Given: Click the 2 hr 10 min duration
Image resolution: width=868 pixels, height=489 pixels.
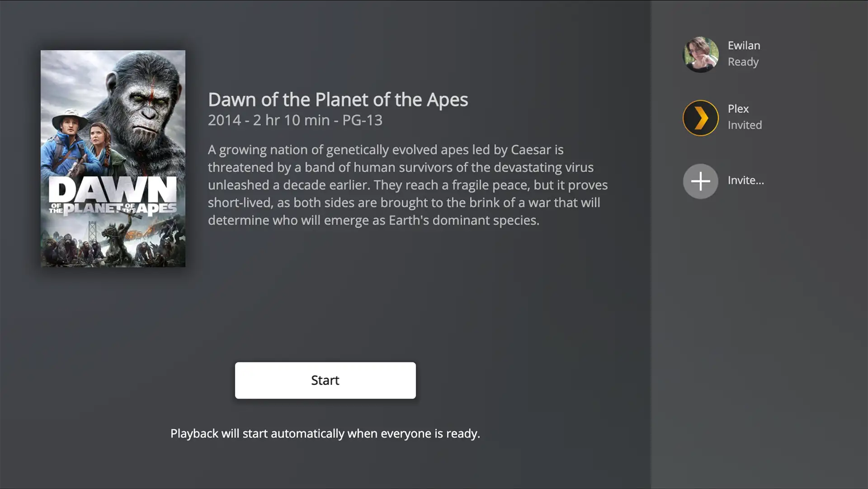Looking at the screenshot, I should (291, 121).
